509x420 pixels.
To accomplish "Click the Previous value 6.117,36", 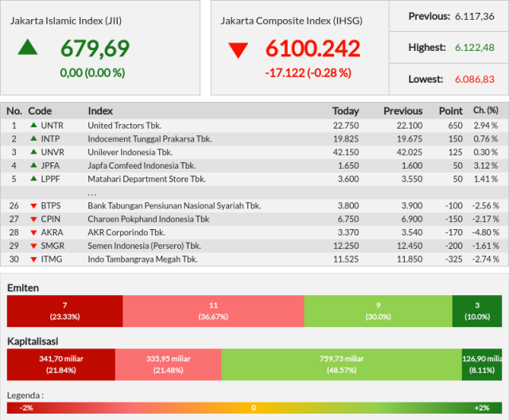I will tap(475, 16).
